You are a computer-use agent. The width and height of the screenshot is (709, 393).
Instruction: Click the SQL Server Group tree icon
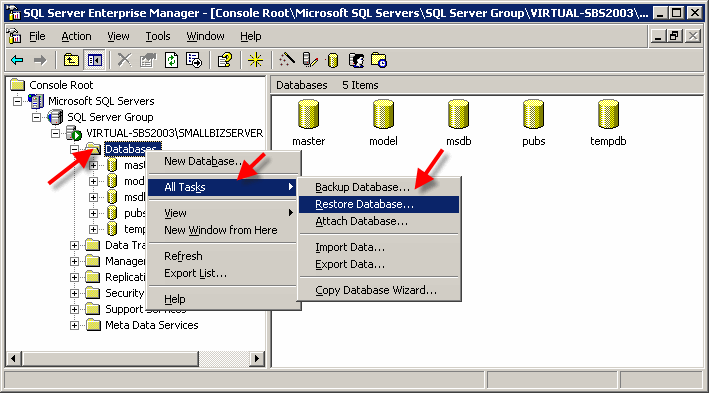click(55, 117)
